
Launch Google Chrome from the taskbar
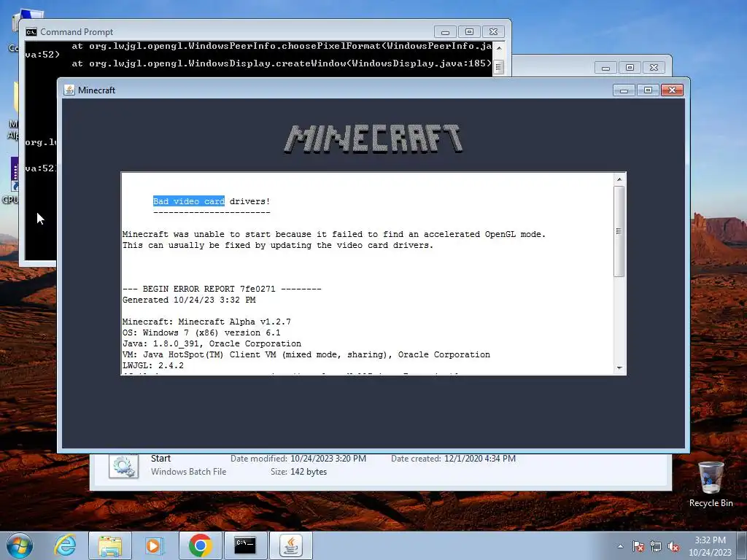[x=200, y=545]
